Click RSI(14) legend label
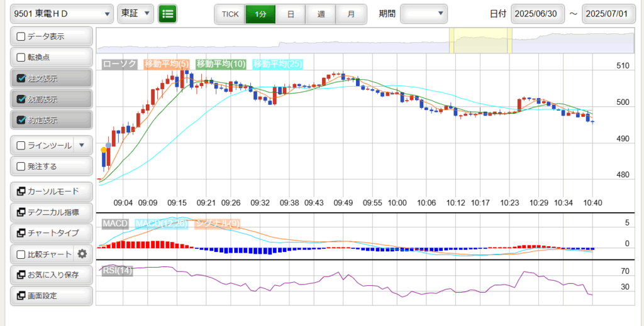Viewport: 644px width, 326px height. (117, 271)
